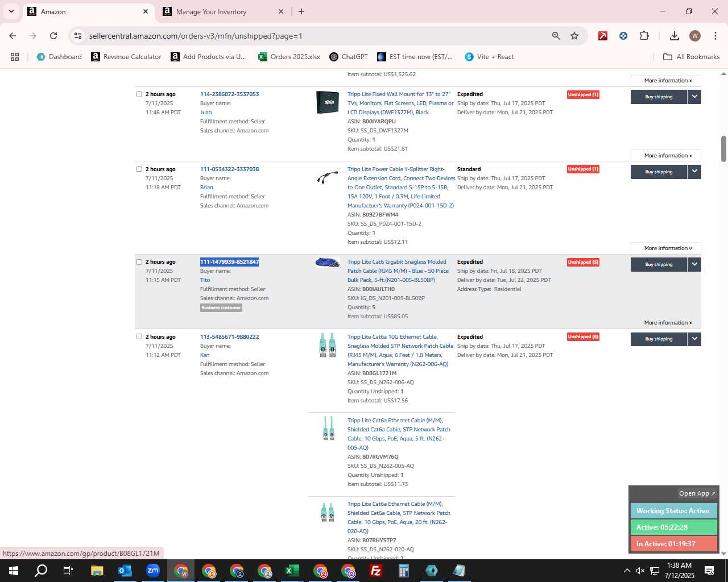
Task: Open order 114-2386872-3537053 link
Action: 229,94
